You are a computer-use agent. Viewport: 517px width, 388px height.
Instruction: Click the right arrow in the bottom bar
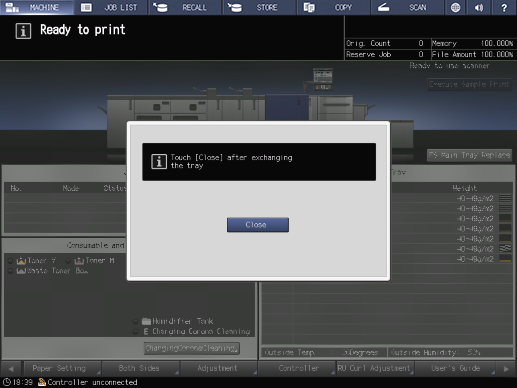[x=506, y=369]
